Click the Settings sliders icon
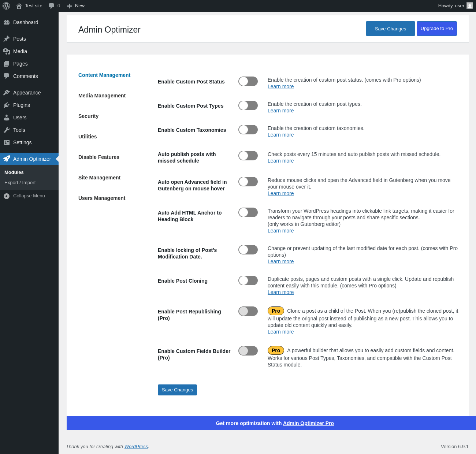 pyautogui.click(x=7, y=142)
